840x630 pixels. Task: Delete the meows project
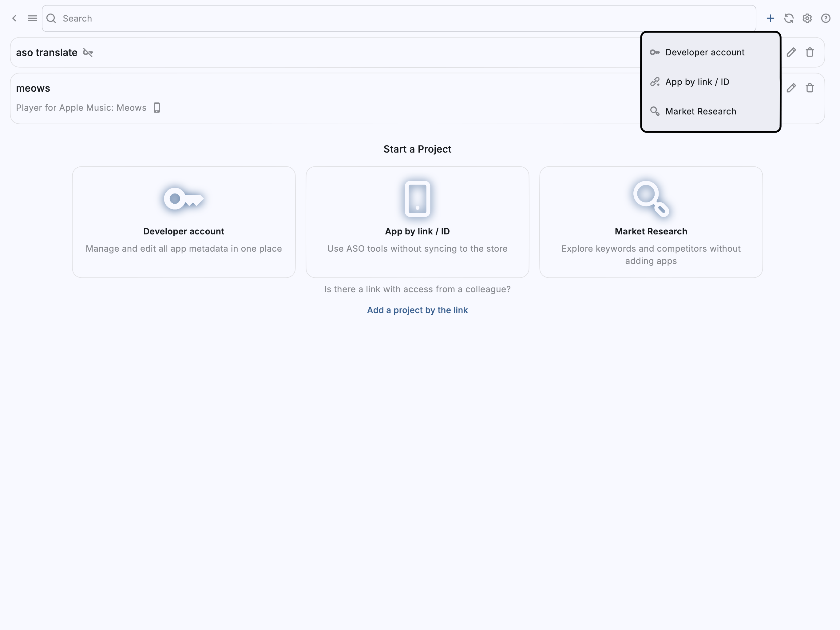coord(810,88)
